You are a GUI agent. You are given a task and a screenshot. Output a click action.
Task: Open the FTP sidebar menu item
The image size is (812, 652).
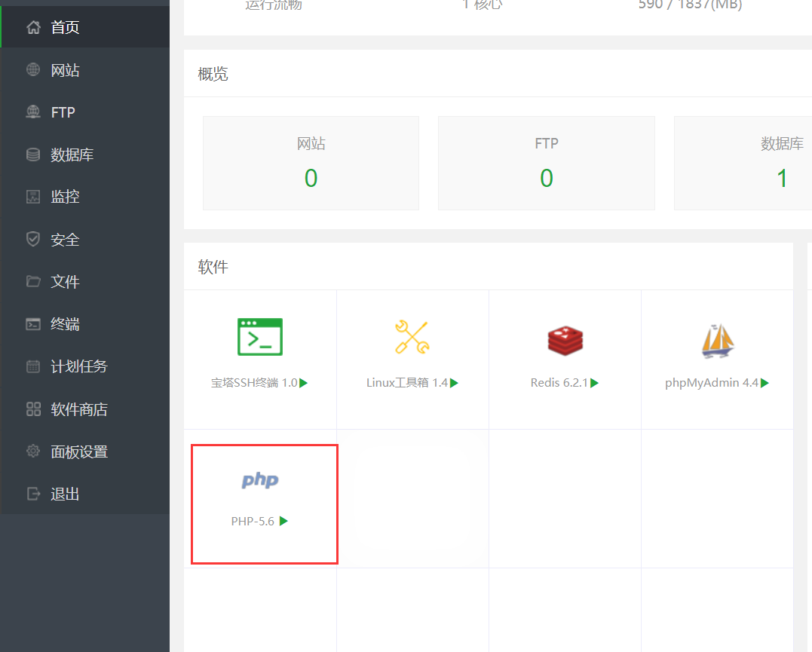(85, 112)
